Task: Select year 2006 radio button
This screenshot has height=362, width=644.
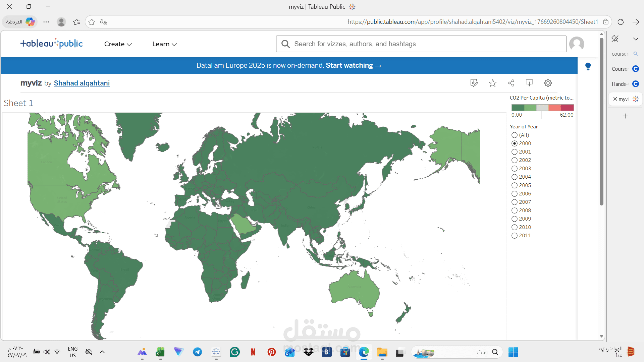Action: pyautogui.click(x=515, y=194)
